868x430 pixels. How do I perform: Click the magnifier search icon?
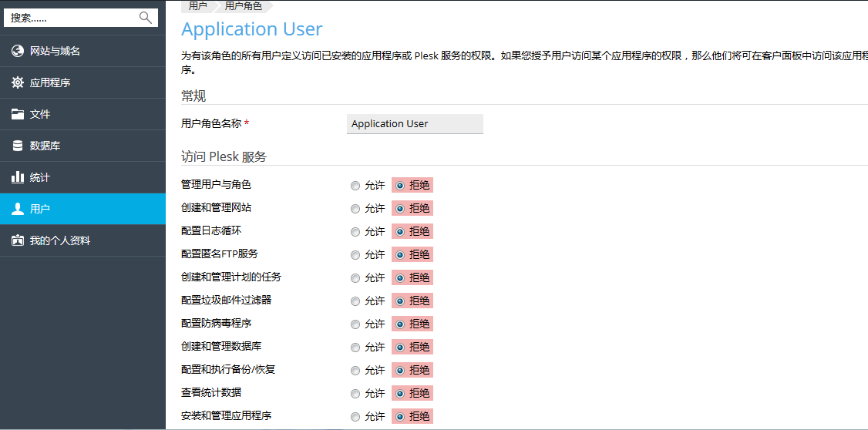(x=145, y=18)
